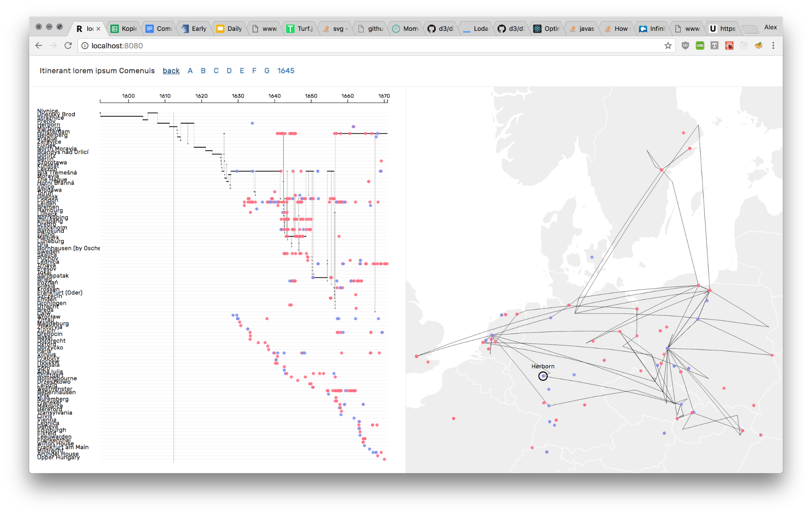Click the 1640 tick on the timeline axis

(275, 96)
